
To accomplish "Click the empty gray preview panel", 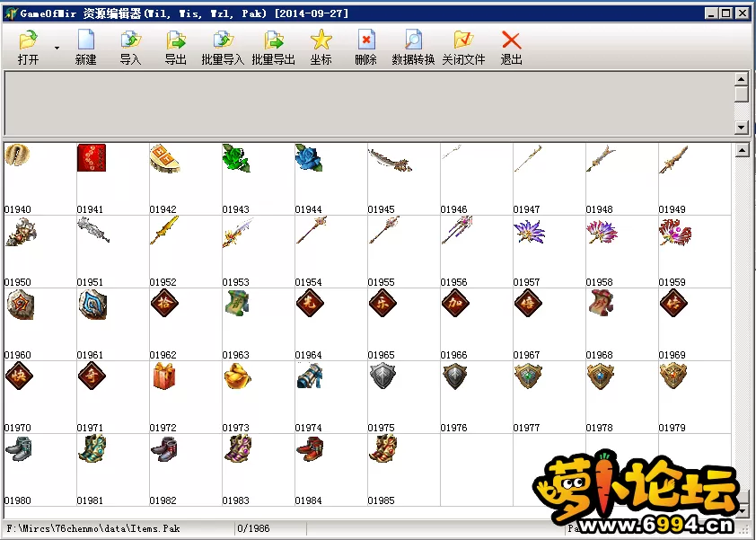I will (x=369, y=102).
